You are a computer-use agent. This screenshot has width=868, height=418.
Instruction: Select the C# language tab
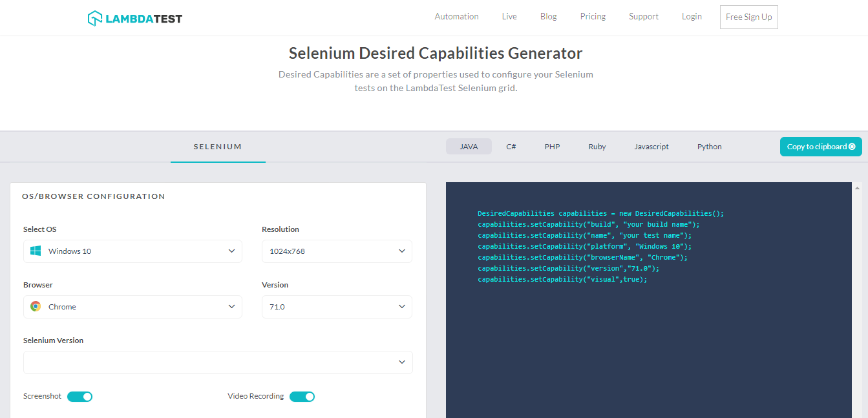click(511, 147)
